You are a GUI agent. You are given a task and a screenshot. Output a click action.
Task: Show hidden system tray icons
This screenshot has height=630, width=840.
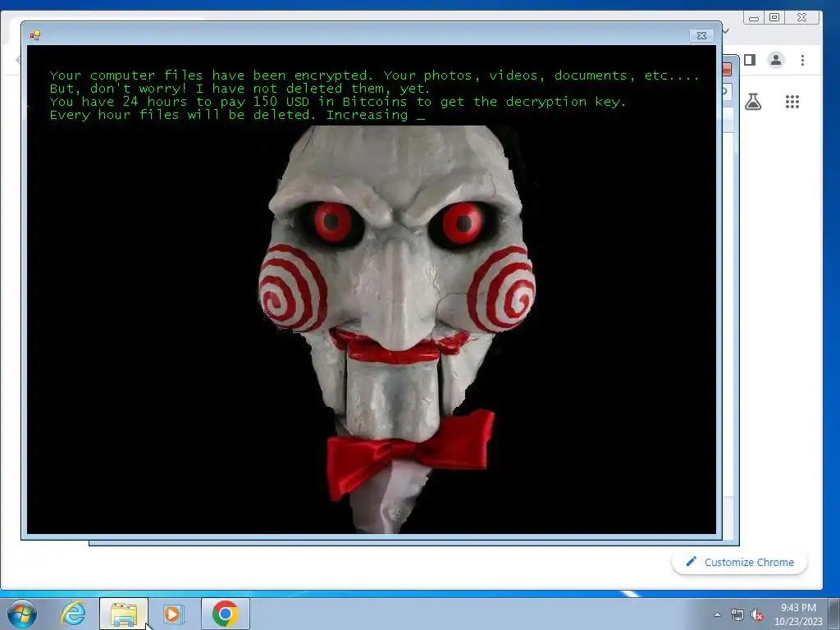point(717,615)
